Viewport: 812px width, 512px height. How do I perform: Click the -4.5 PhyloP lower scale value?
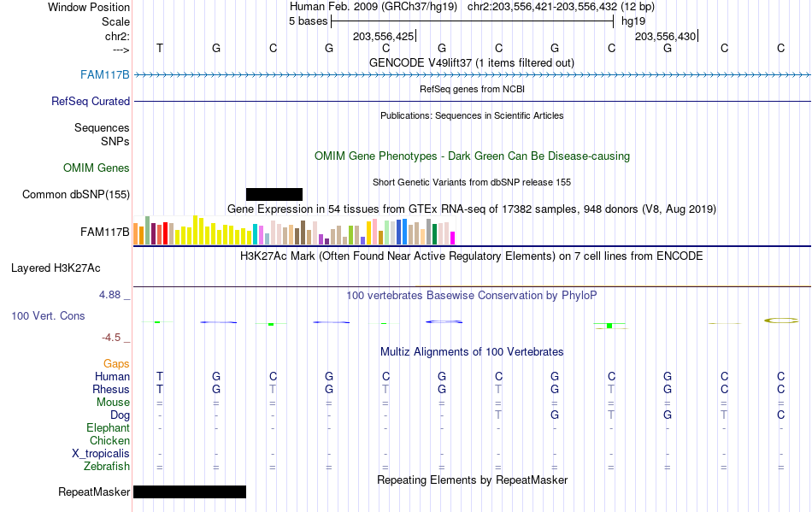click(111, 338)
